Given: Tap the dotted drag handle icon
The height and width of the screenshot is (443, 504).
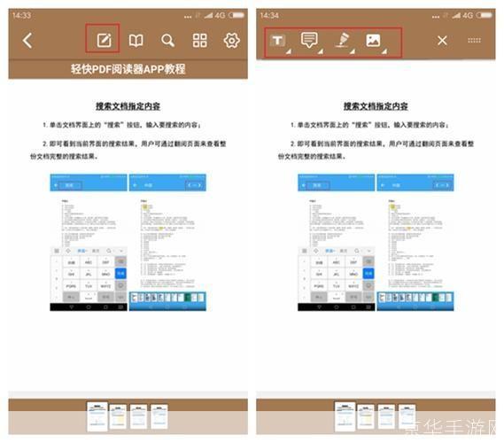Looking at the screenshot, I should (x=474, y=40).
